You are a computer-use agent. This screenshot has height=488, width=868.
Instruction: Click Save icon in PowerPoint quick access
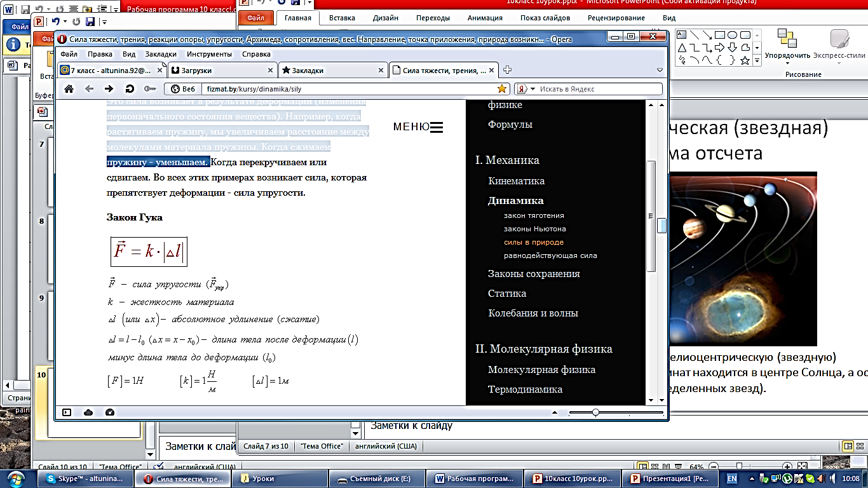90,22
